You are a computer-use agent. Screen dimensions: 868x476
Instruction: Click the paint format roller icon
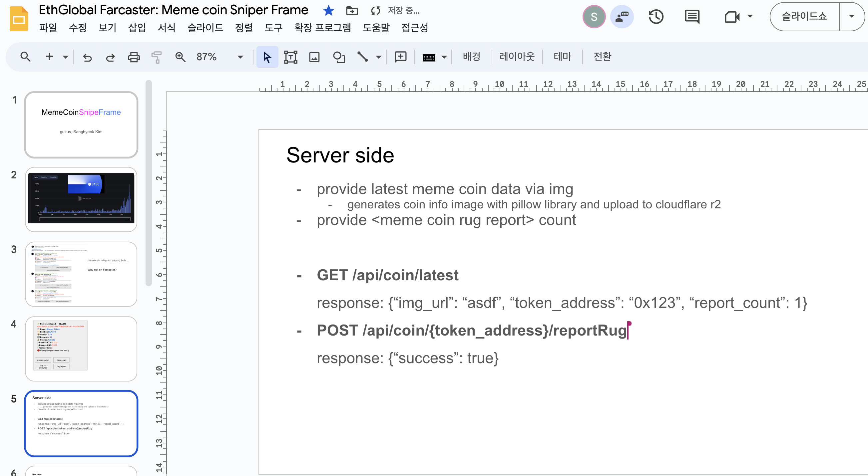pos(157,57)
